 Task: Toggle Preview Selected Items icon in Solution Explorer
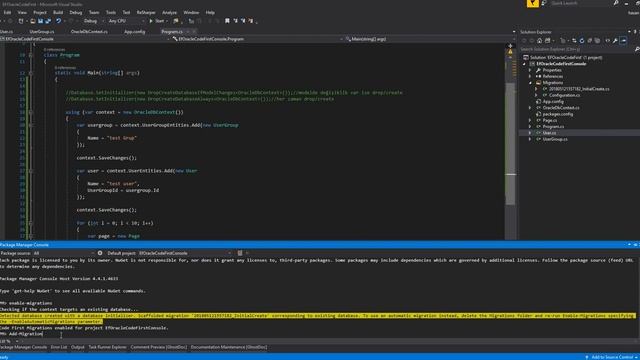(623, 40)
